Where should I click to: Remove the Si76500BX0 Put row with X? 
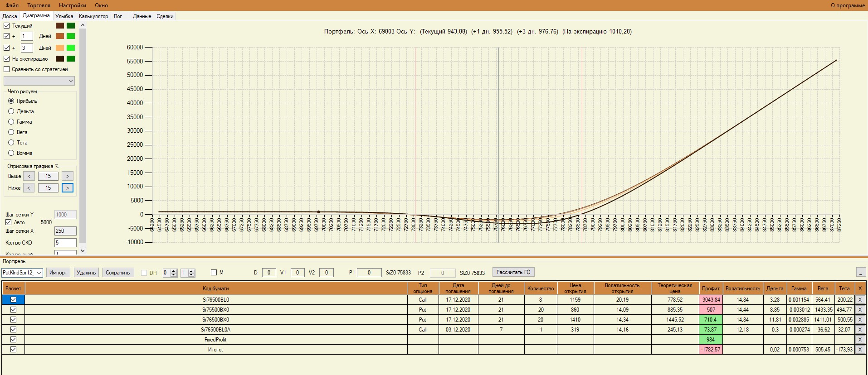pyautogui.click(x=859, y=320)
